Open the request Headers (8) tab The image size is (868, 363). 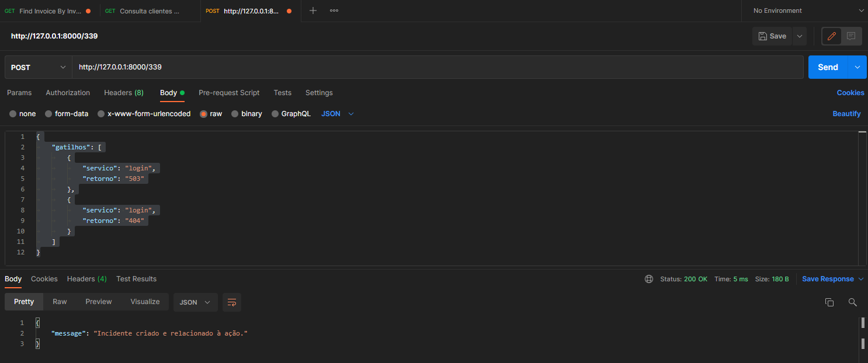pyautogui.click(x=124, y=93)
